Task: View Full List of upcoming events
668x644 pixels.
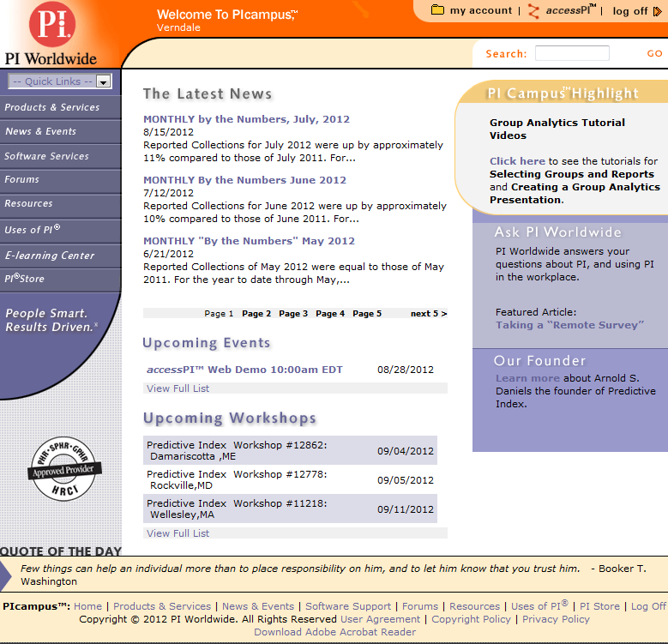Action: 178,388
